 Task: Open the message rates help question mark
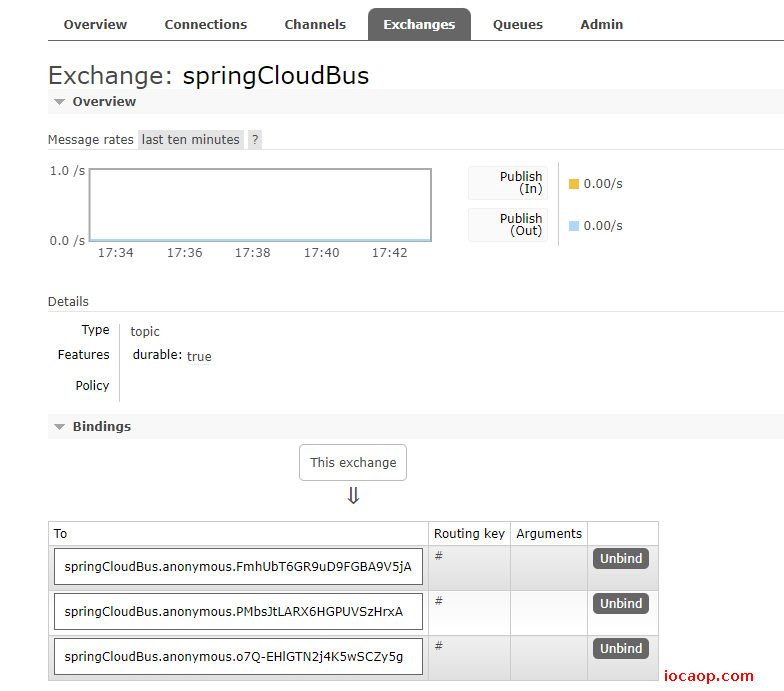tap(255, 140)
